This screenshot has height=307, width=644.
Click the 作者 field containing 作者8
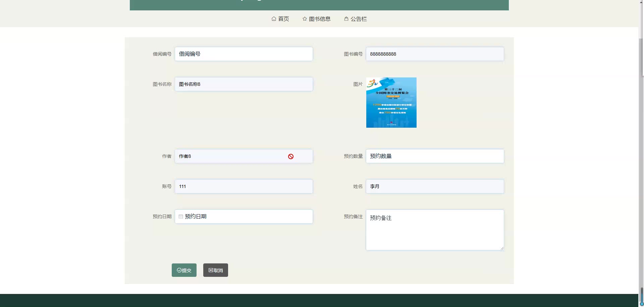[x=231, y=156]
